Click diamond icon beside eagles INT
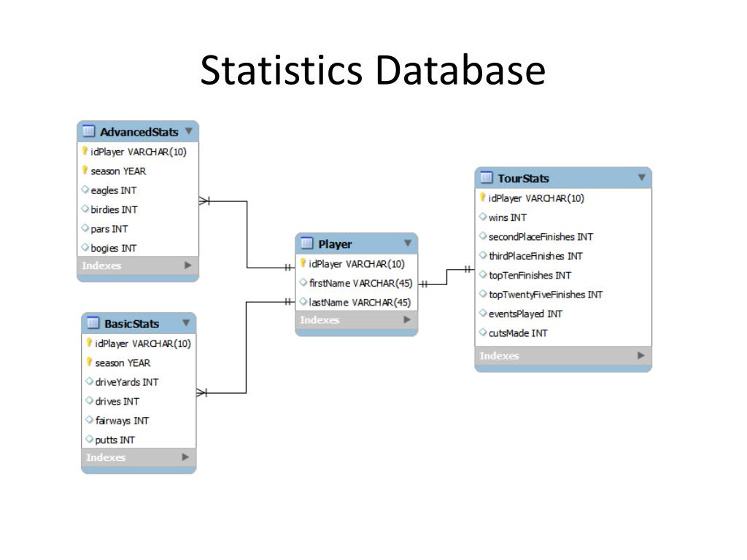This screenshot has width=747, height=560. (x=85, y=190)
